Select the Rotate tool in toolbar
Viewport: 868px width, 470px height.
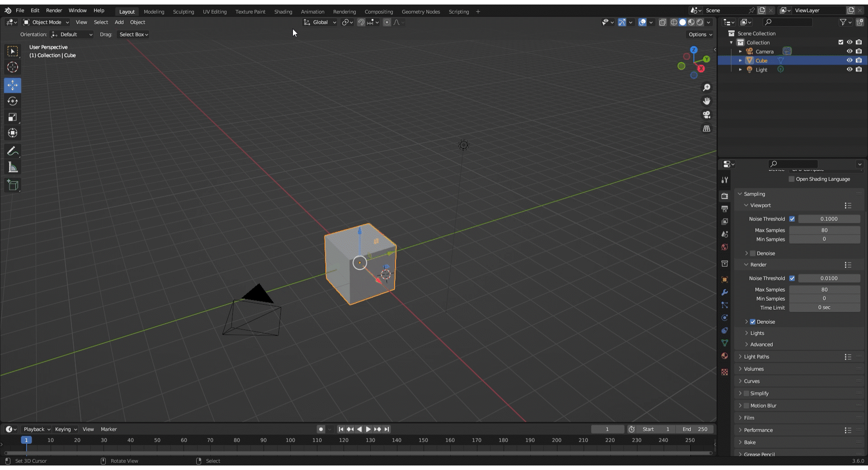(x=13, y=101)
